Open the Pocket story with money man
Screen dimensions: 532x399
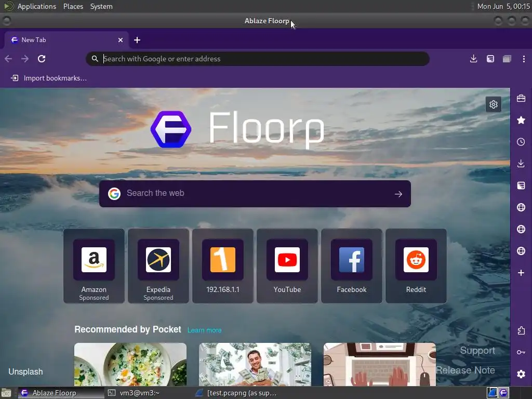pos(255,364)
